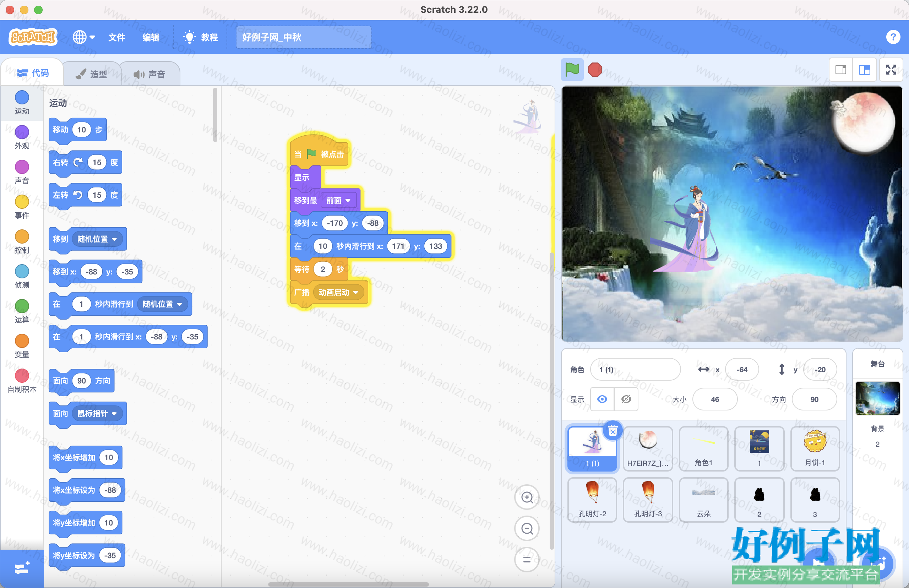Delete sprite 1 (1) with trash icon
This screenshot has width=909, height=588.
pos(613,431)
